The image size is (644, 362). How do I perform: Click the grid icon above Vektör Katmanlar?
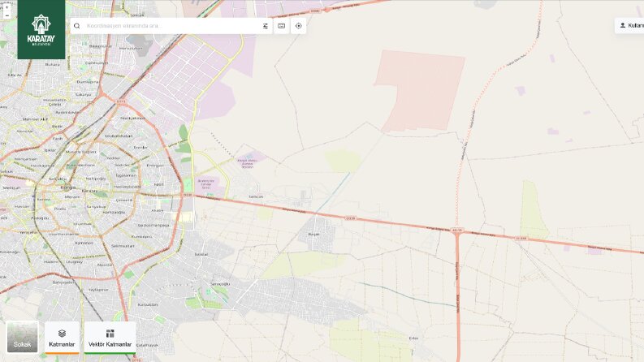(110, 334)
